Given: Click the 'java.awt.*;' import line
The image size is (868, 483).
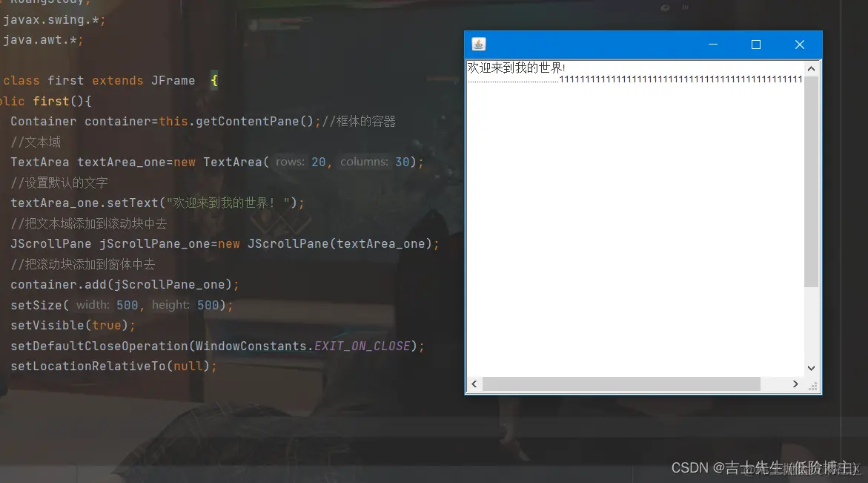Looking at the screenshot, I should pyautogui.click(x=43, y=40).
